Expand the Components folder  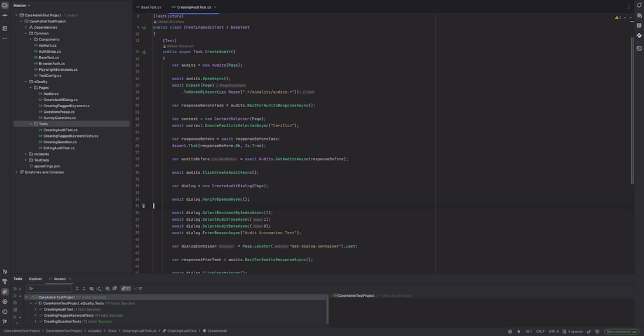pos(31,39)
